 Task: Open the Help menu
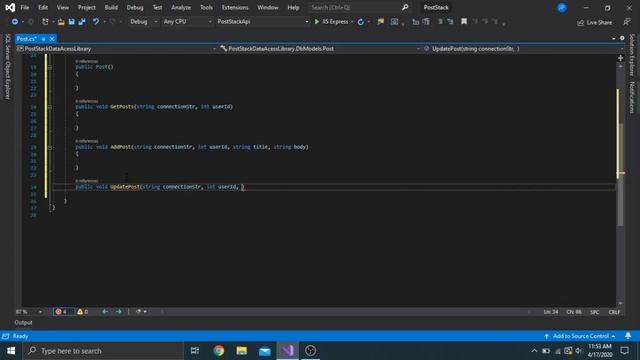tap(293, 7)
